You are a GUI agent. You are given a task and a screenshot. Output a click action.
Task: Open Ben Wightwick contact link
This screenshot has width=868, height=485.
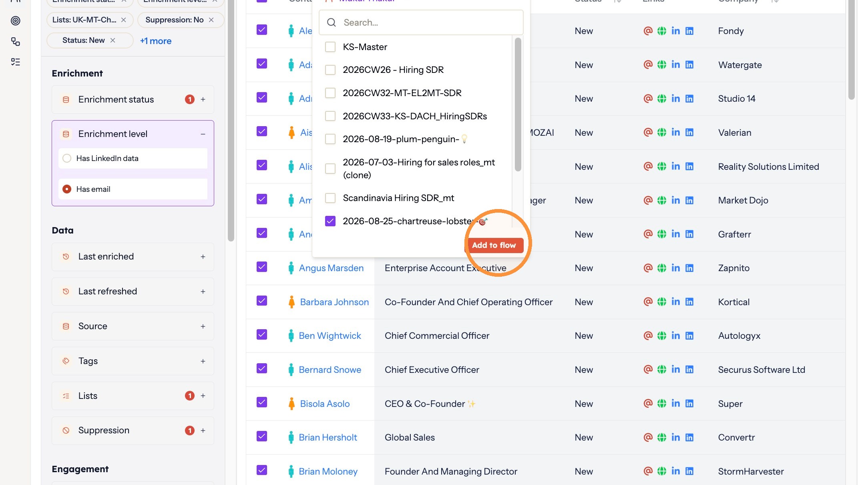click(330, 336)
